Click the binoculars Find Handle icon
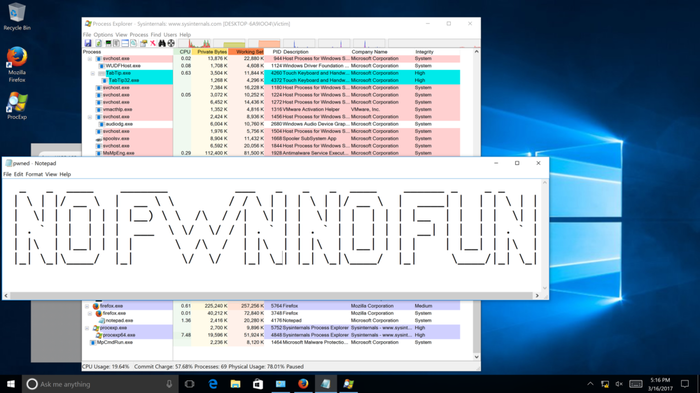Screen dimensions: 700x393 tap(162, 43)
